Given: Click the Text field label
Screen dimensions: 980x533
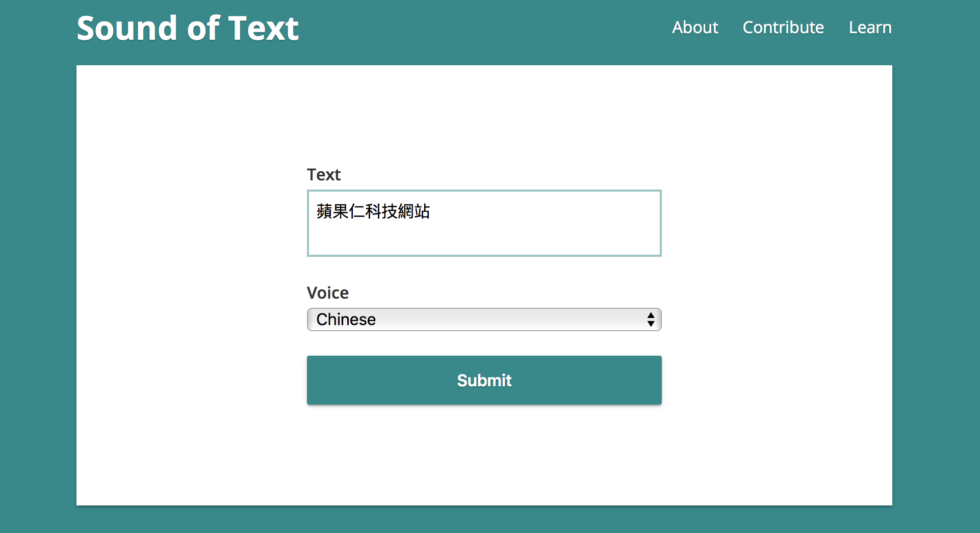Looking at the screenshot, I should pos(324,175).
